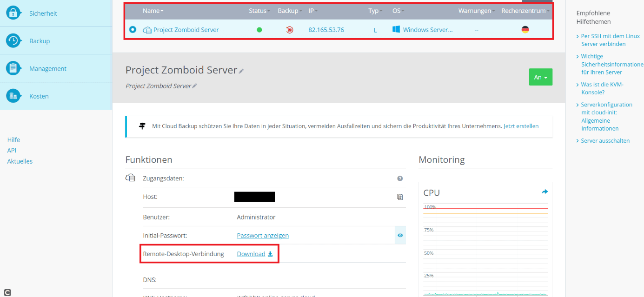Open the Hilfe link
This screenshot has height=297, width=644.
(13, 139)
